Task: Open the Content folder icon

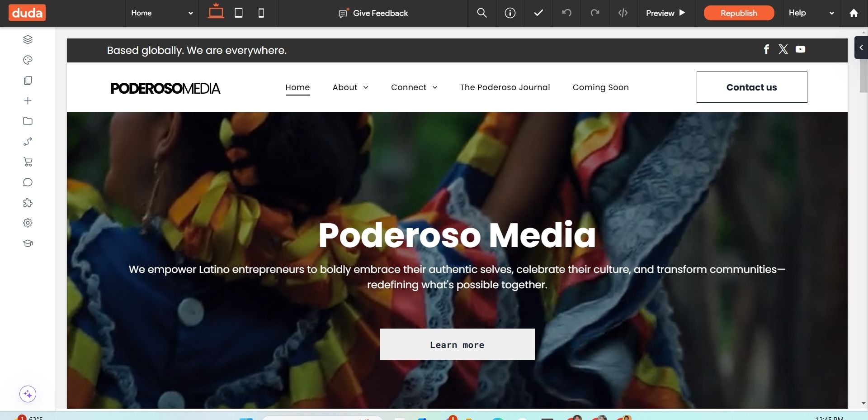Action: coord(28,121)
